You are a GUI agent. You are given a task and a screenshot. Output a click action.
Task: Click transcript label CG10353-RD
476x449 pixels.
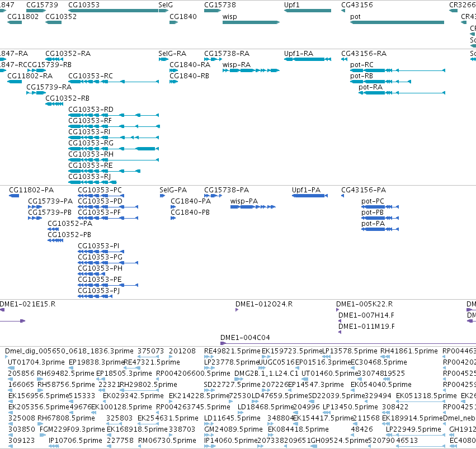(x=91, y=109)
